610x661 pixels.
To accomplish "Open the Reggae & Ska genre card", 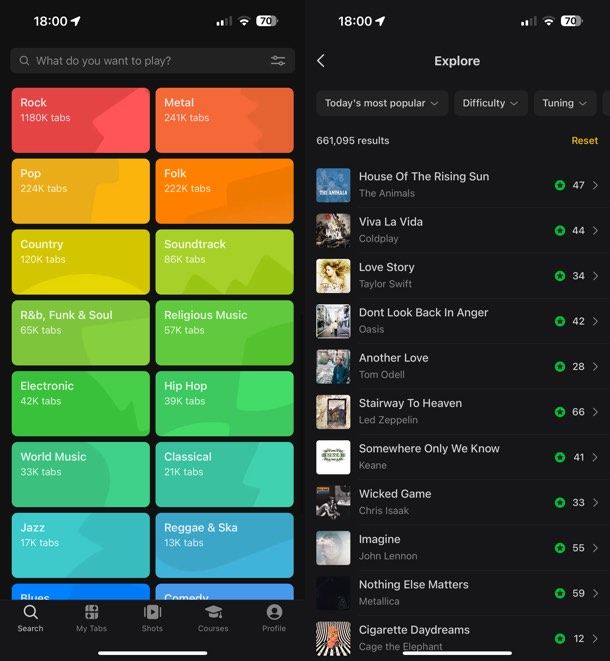I will (x=225, y=545).
